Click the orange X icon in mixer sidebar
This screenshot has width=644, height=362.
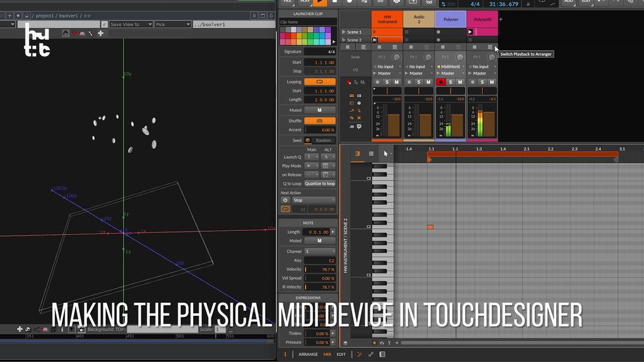pos(359,118)
